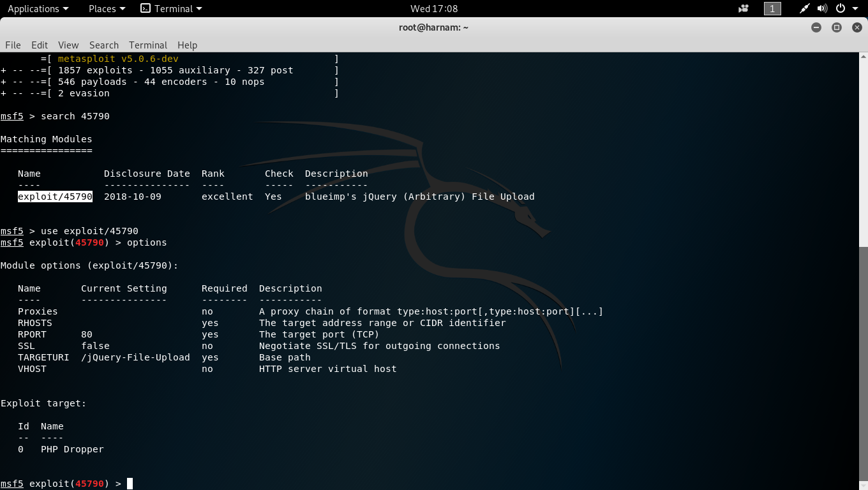Click the Matching Modules heading

(x=46, y=139)
